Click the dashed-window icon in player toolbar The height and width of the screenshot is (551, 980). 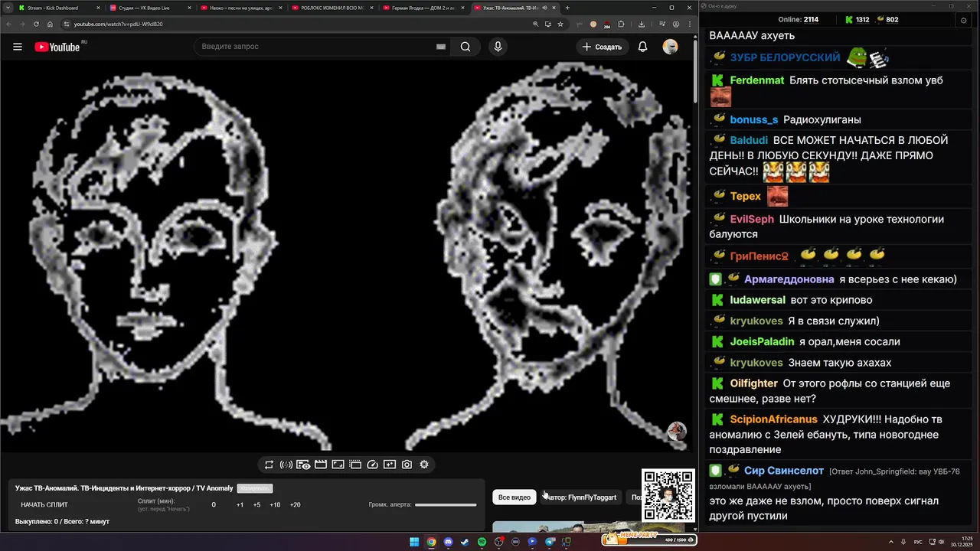click(355, 465)
